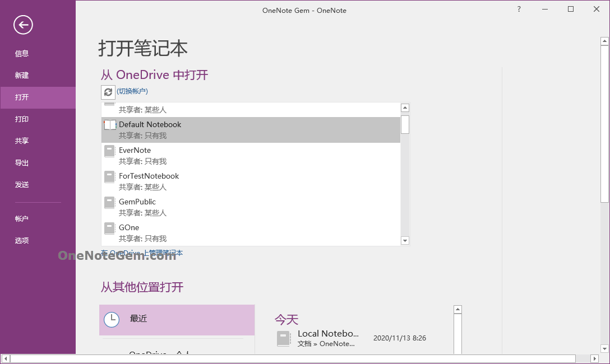Click the 在 OneDrive 上管理笔记本 link
Screen dimensions: 610x364
click(142, 253)
